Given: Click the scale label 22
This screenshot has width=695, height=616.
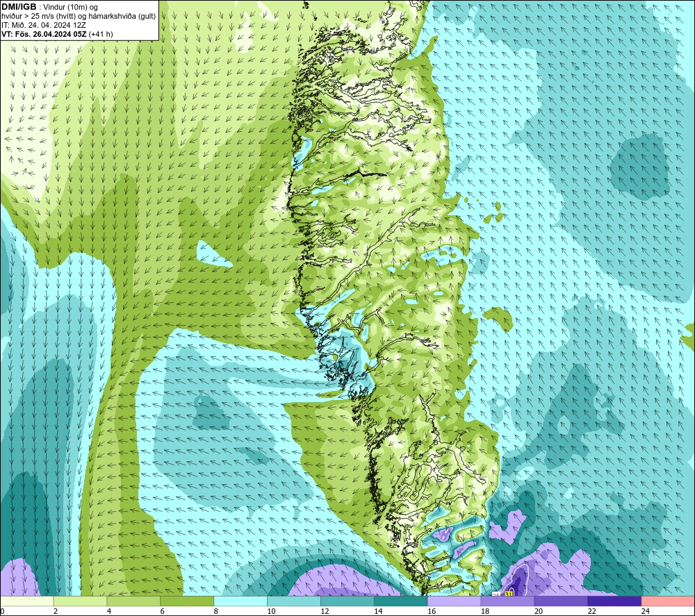Looking at the screenshot, I should (591, 611).
